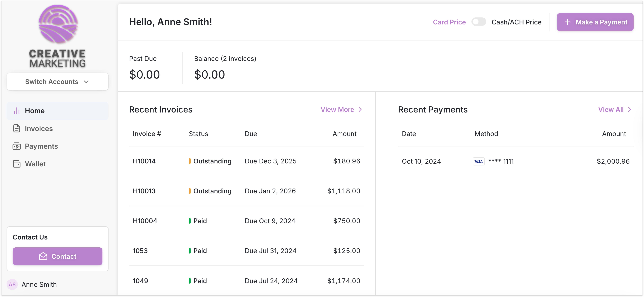Open the Switch Accounts dropdown

58,82
